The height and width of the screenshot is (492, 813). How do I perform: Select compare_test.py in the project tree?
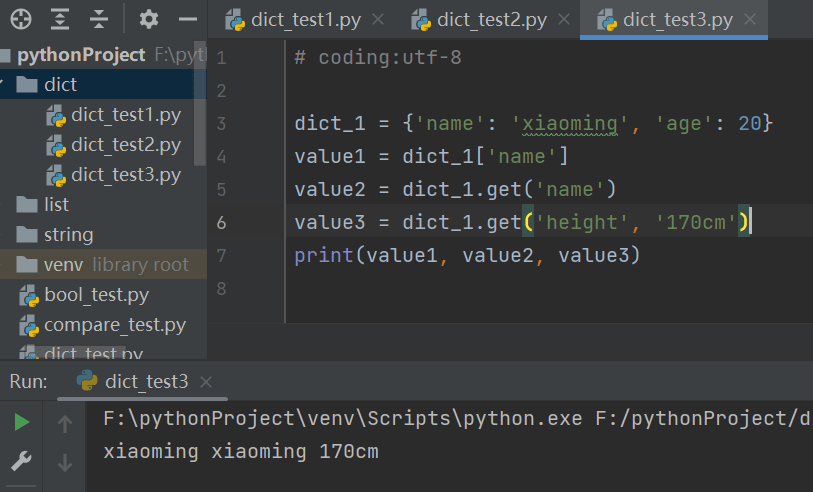click(x=114, y=325)
